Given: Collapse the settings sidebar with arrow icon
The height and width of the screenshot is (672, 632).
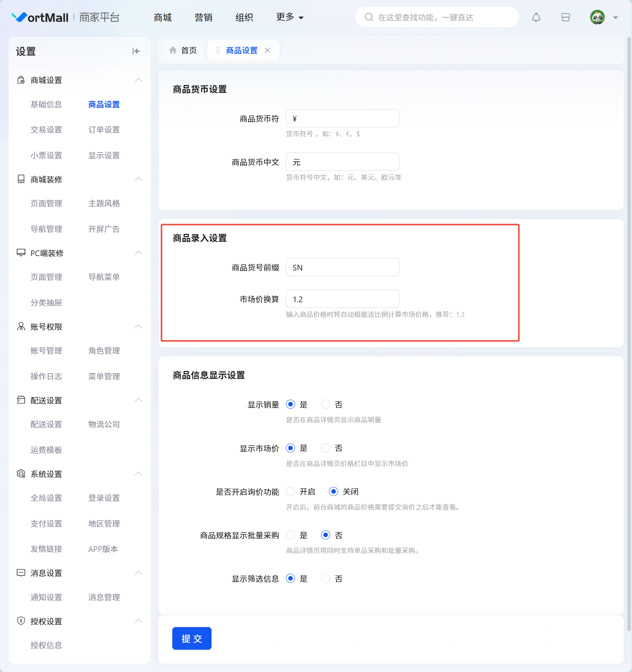Looking at the screenshot, I should (136, 51).
